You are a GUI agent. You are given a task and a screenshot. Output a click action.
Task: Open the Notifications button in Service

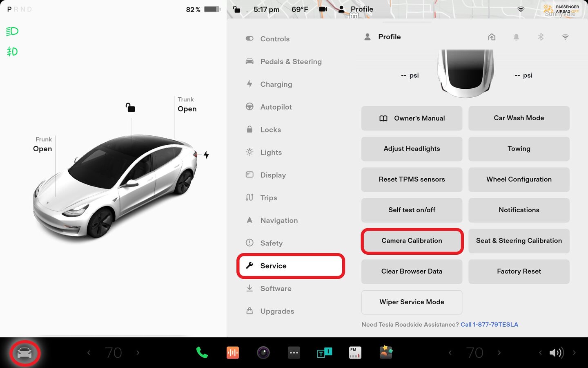click(519, 210)
